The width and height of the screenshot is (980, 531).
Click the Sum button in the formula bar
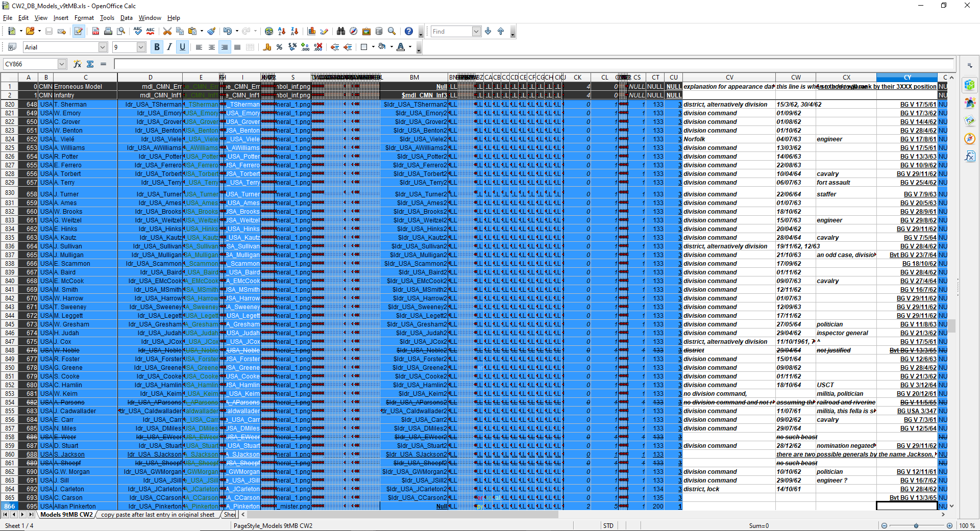pyautogui.click(x=90, y=64)
